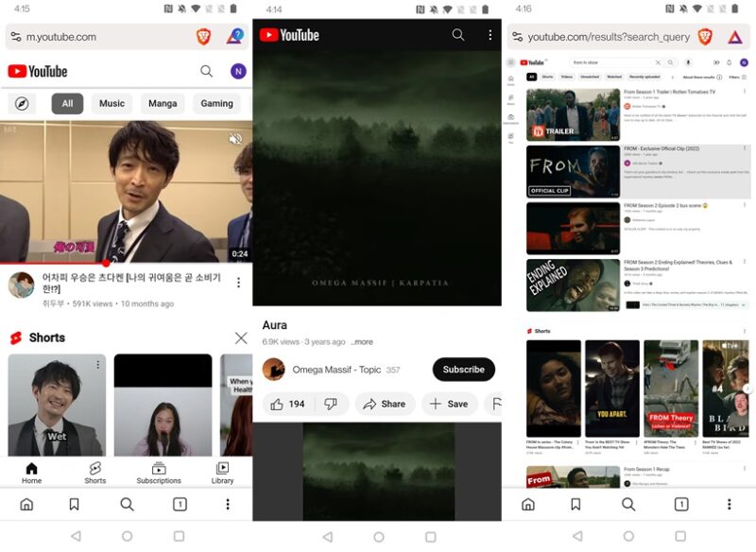
Task: Toggle the thumbs-up like on the Aura video
Action: (277, 404)
